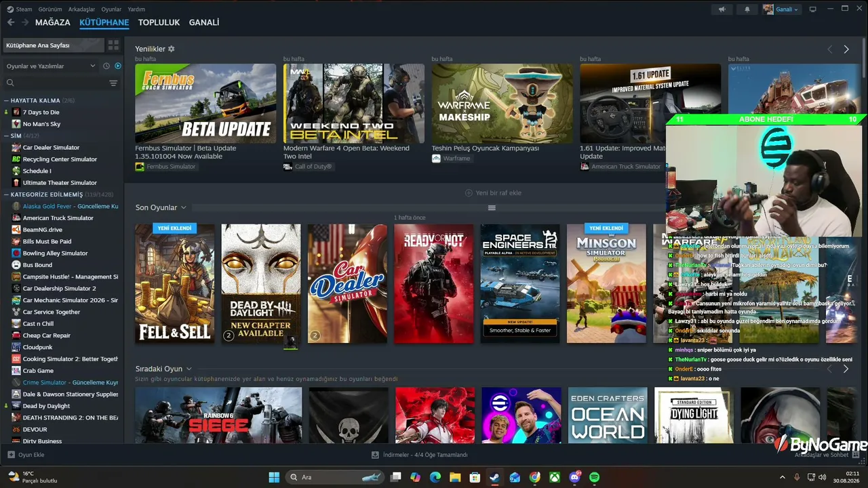Image resolution: width=868 pixels, height=488 pixels.
Task: Click Oyun Ekle button
Action: pos(26,455)
